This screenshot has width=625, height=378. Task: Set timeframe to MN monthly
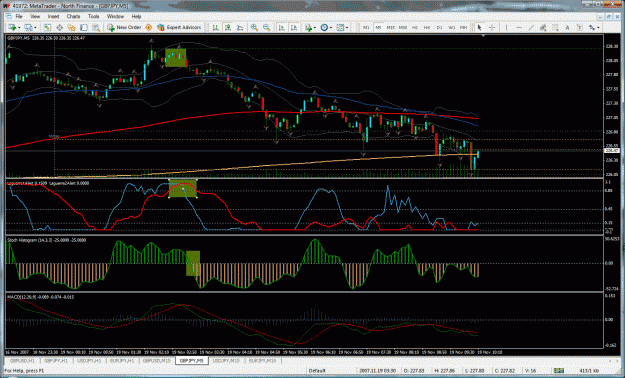[464, 28]
